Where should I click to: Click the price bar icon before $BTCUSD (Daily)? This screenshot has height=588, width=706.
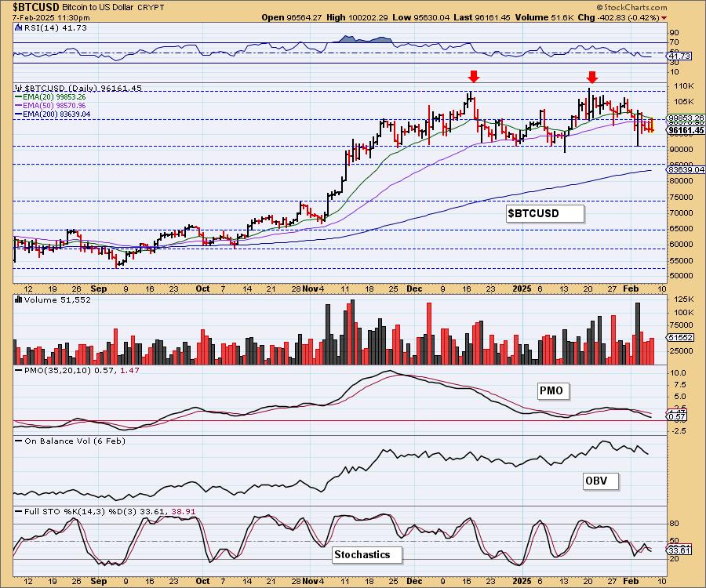[19, 88]
